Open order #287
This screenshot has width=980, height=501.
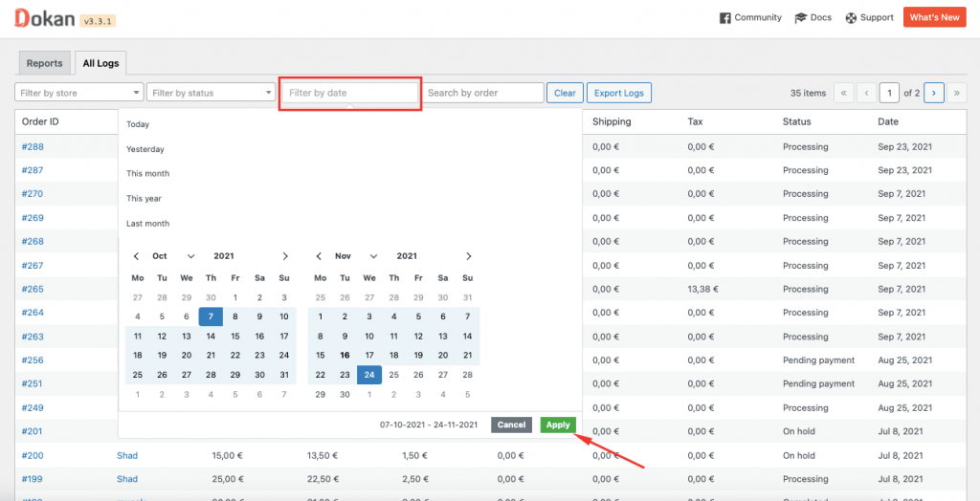click(33, 170)
